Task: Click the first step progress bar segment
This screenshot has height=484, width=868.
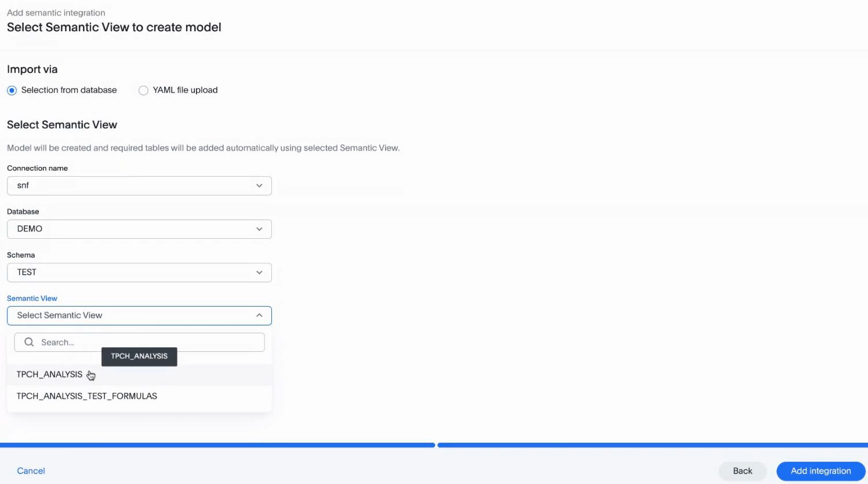Action: [x=217, y=445]
